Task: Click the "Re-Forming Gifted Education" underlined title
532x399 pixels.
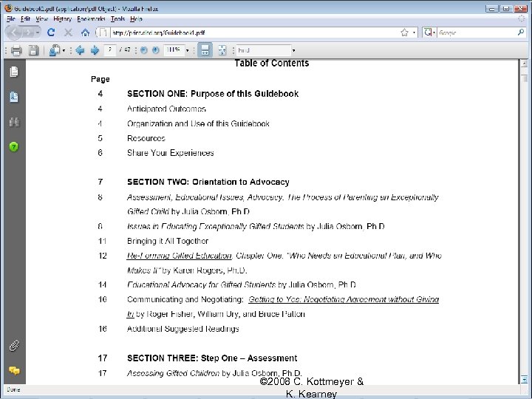Action: tap(179, 256)
